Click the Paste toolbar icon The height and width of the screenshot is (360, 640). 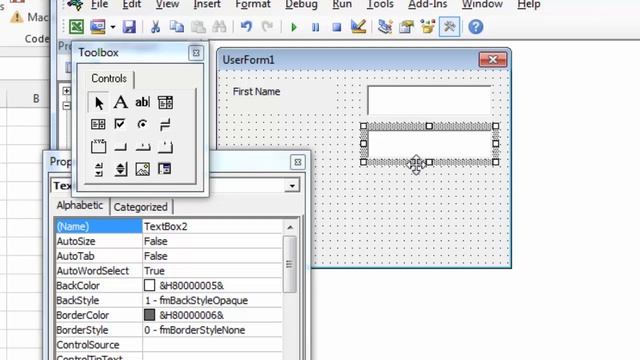(198, 27)
